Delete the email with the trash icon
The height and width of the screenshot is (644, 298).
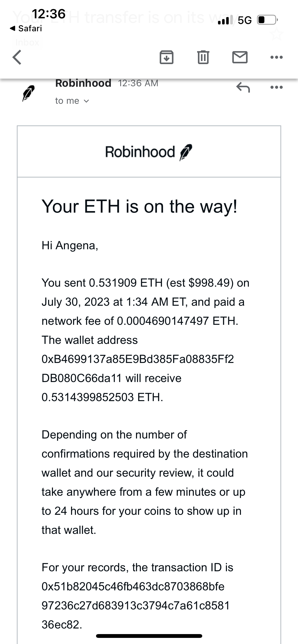pos(203,57)
